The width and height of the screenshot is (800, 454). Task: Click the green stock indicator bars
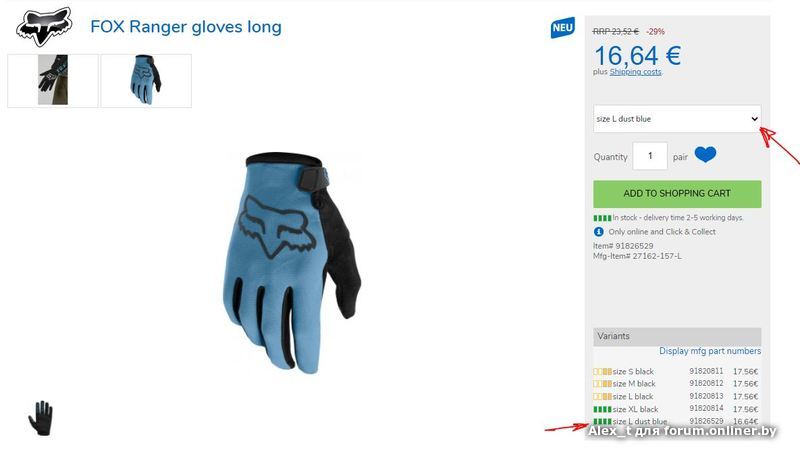(x=602, y=218)
